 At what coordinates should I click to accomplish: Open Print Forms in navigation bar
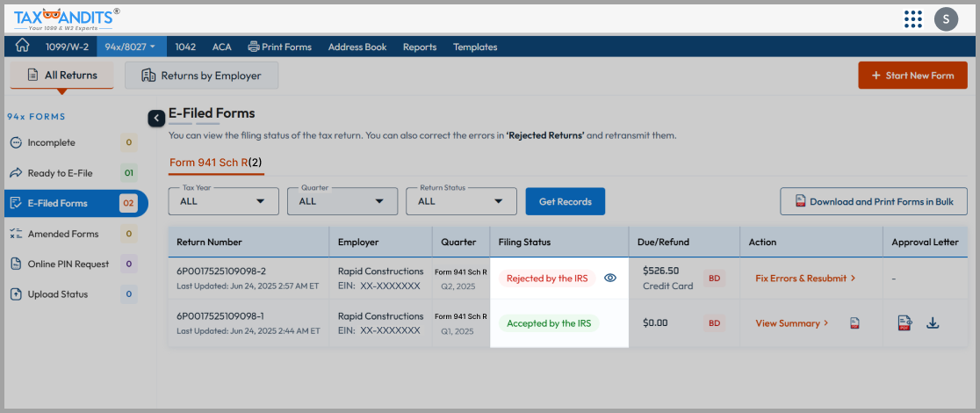[x=280, y=47]
